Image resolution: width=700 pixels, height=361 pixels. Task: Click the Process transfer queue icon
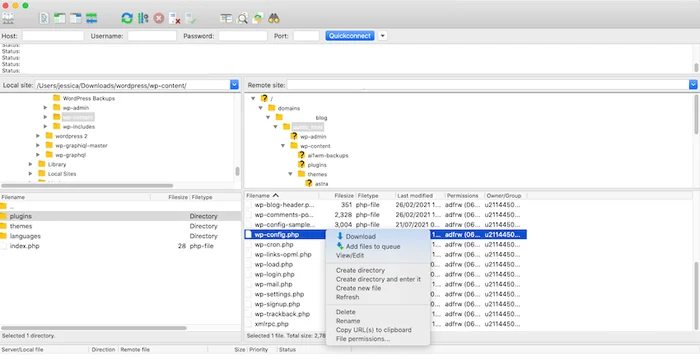(143, 18)
